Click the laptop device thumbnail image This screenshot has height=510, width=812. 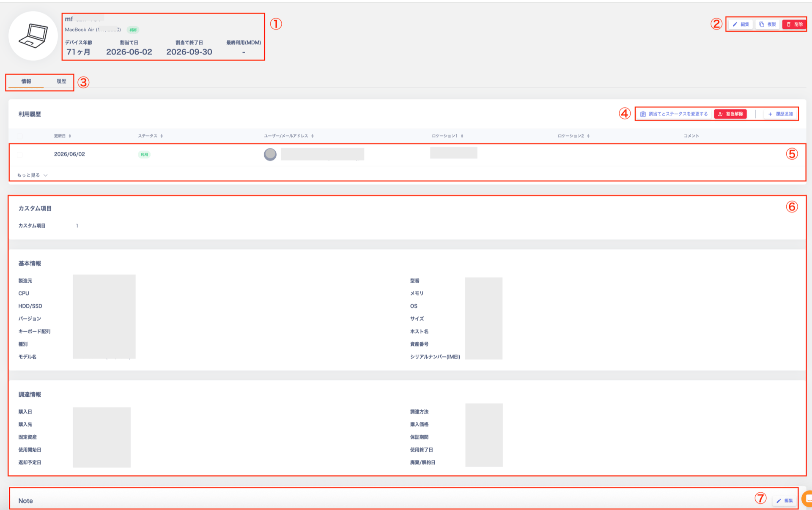click(33, 36)
